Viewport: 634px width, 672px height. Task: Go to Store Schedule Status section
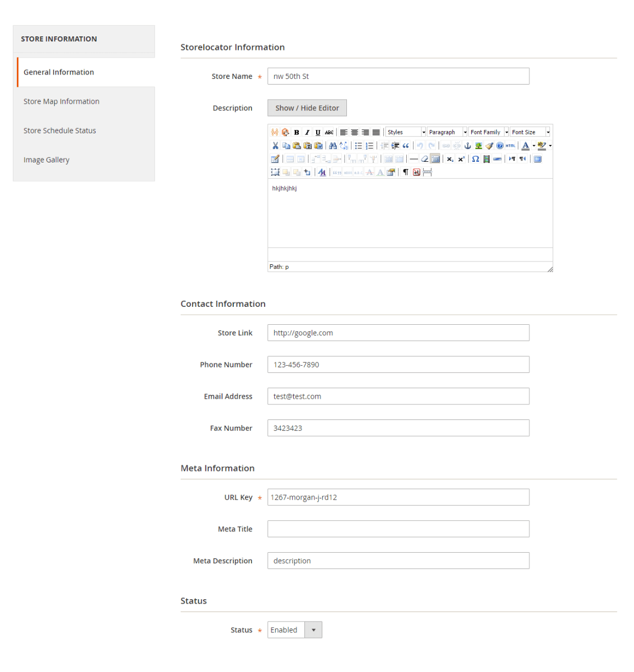pos(60,130)
